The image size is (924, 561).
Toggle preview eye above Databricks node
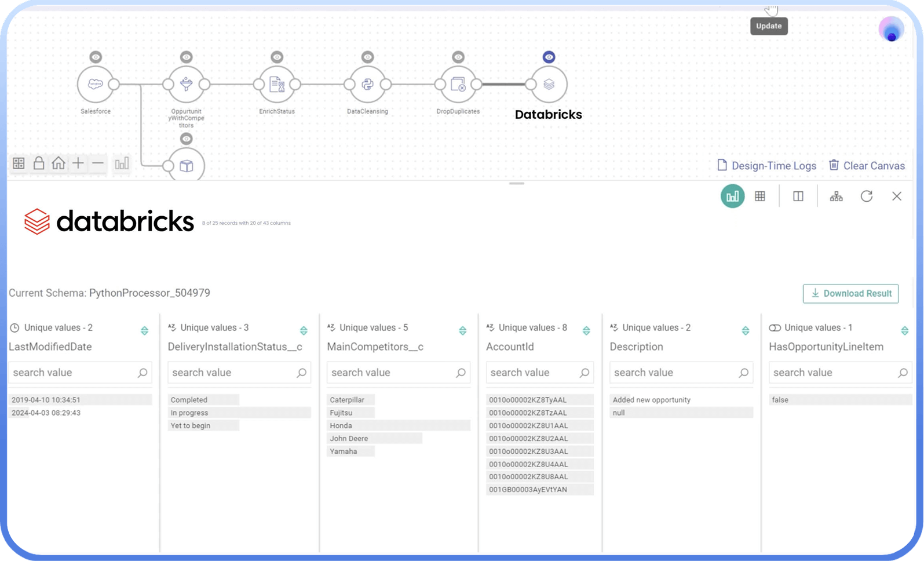tap(549, 57)
